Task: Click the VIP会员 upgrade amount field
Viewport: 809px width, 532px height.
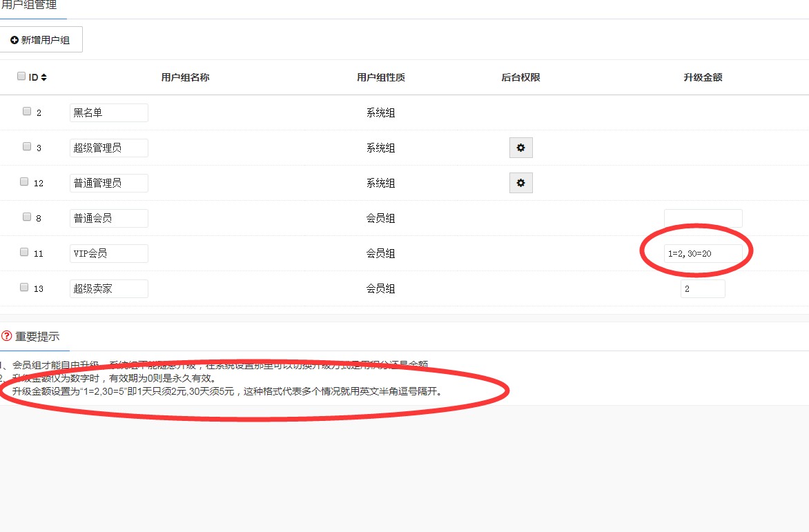Action: click(x=703, y=254)
